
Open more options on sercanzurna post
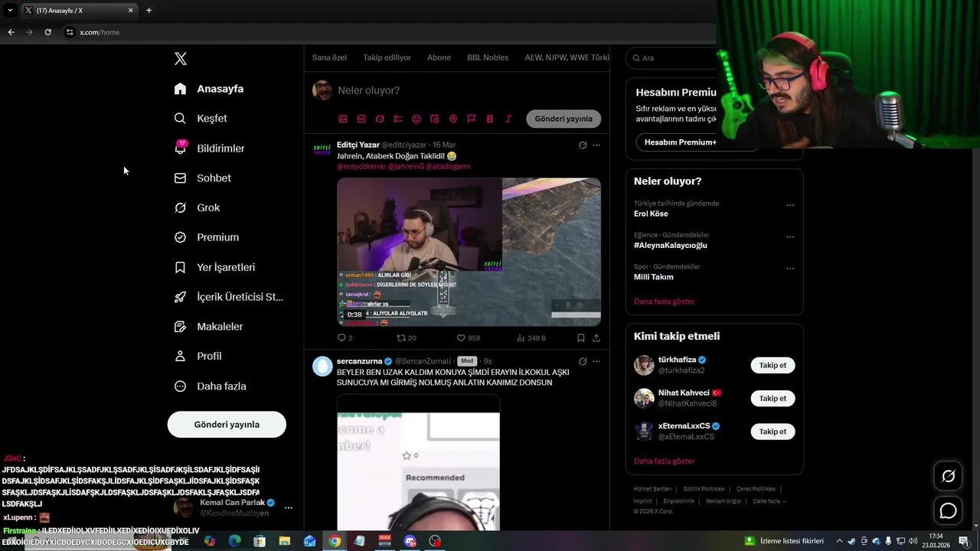(x=596, y=361)
